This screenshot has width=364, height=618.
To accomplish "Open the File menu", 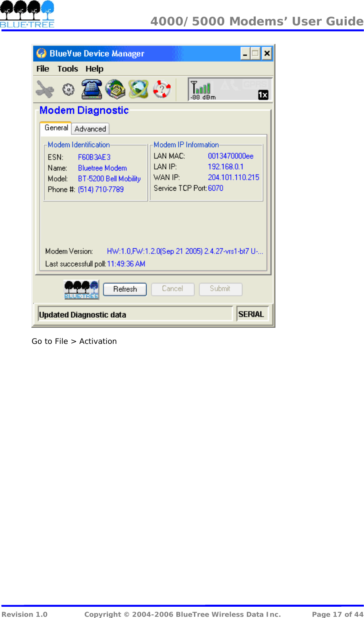I will (x=42, y=69).
